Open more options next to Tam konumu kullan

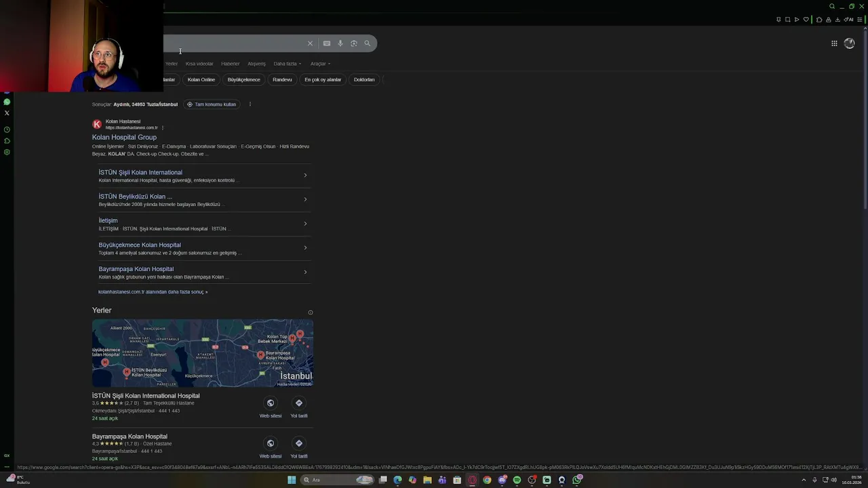coord(250,104)
